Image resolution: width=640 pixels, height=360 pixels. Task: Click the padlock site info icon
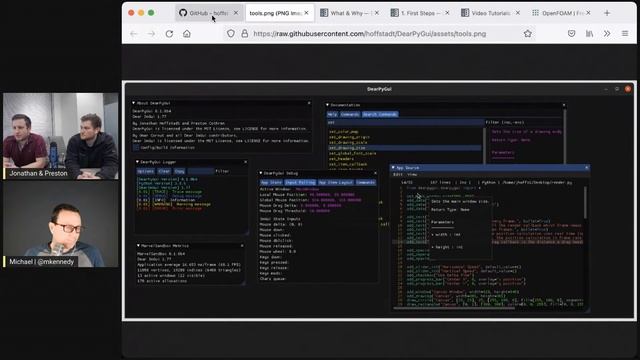244,34
